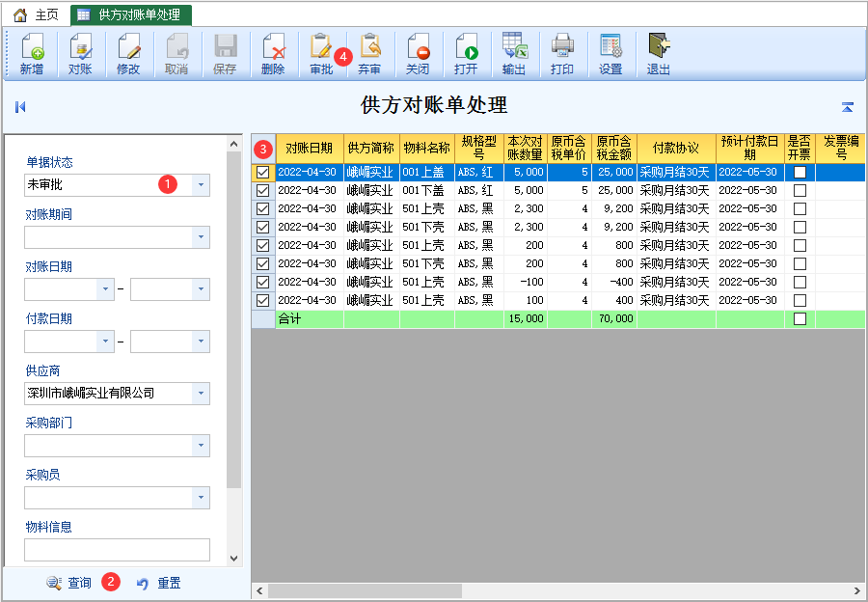Click the 发票编号 column header

tap(840, 148)
